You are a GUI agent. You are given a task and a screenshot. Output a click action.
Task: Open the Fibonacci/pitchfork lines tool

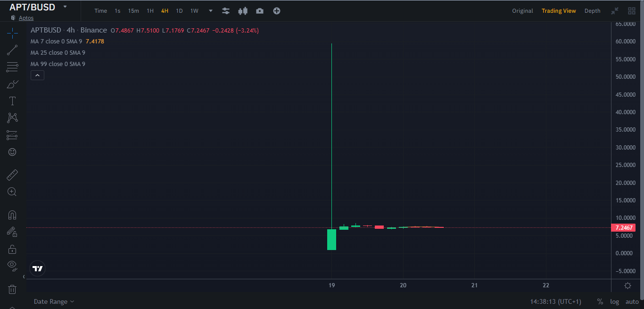coord(12,67)
